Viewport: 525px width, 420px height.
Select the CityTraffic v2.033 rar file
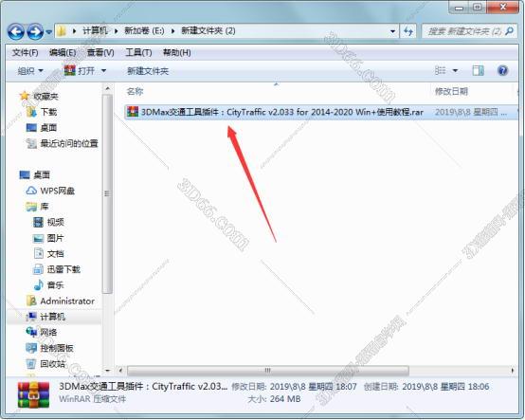pyautogui.click(x=281, y=112)
